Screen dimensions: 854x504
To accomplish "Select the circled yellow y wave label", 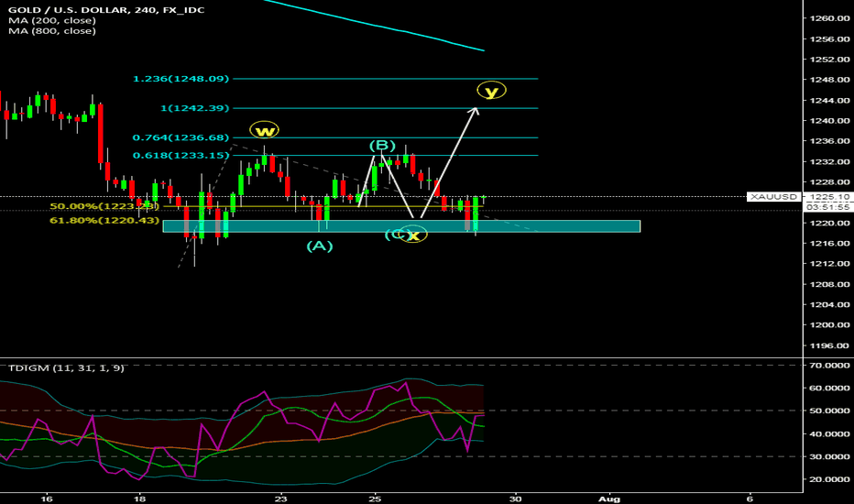I will 491,91.
